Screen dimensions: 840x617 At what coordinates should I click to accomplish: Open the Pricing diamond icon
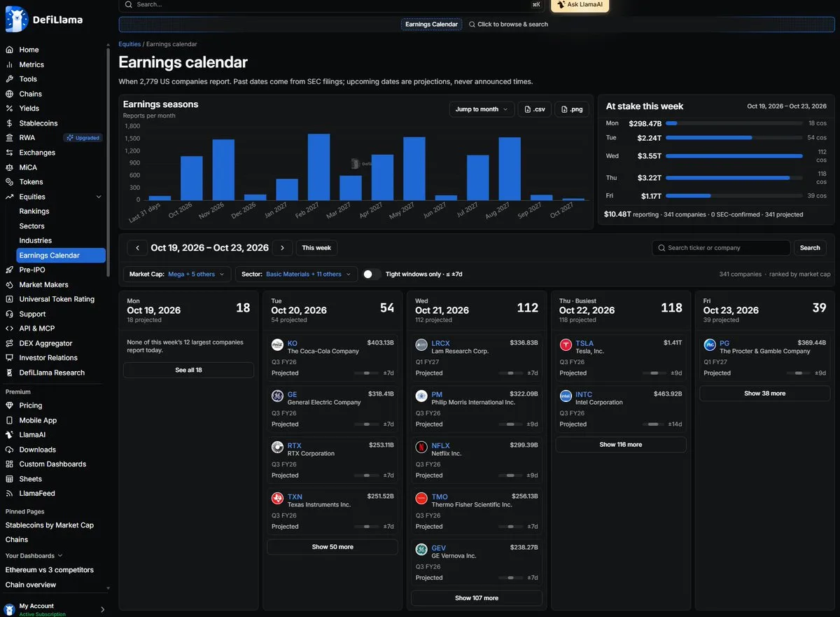click(10, 405)
